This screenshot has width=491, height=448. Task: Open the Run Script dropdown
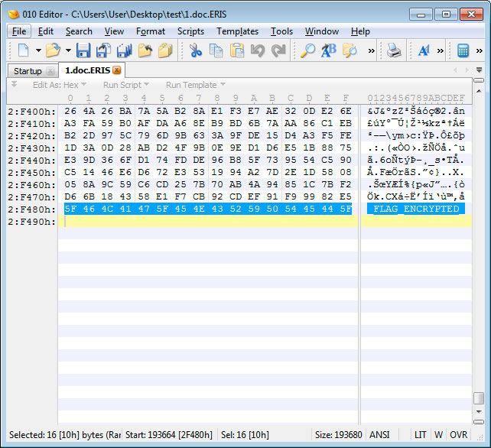pos(126,85)
